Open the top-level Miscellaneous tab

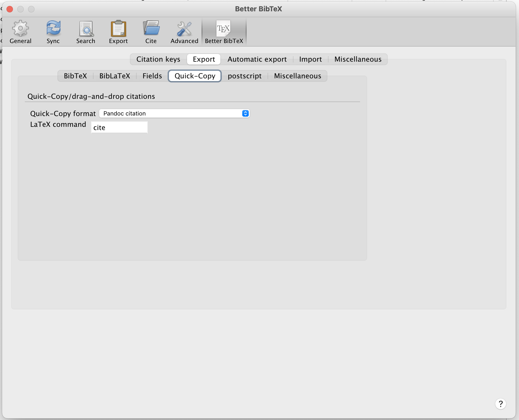tap(358, 59)
